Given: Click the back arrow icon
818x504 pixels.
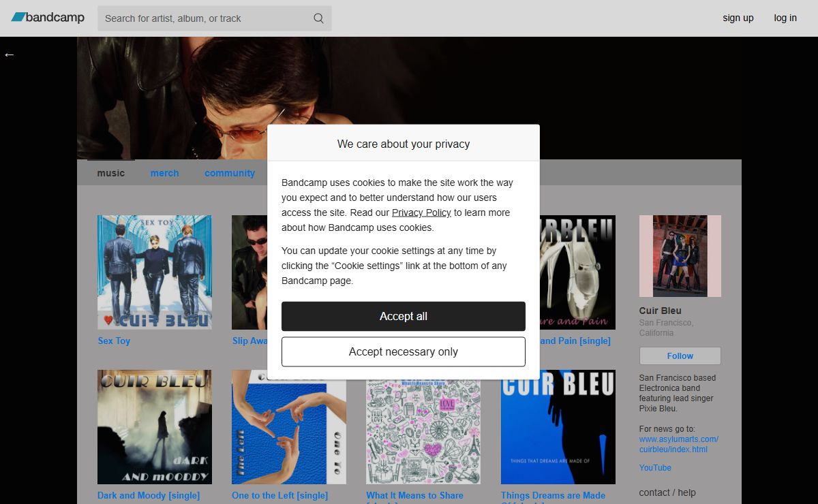Looking at the screenshot, I should 9,54.
